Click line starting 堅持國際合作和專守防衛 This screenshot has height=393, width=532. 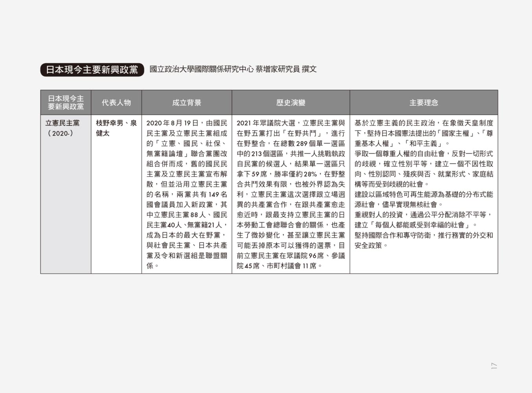point(424,235)
